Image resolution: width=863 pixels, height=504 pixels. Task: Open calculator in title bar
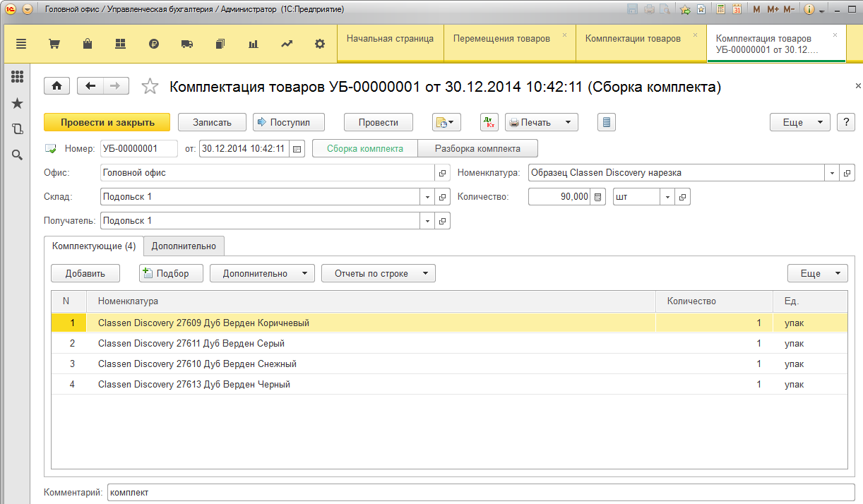pyautogui.click(x=721, y=9)
